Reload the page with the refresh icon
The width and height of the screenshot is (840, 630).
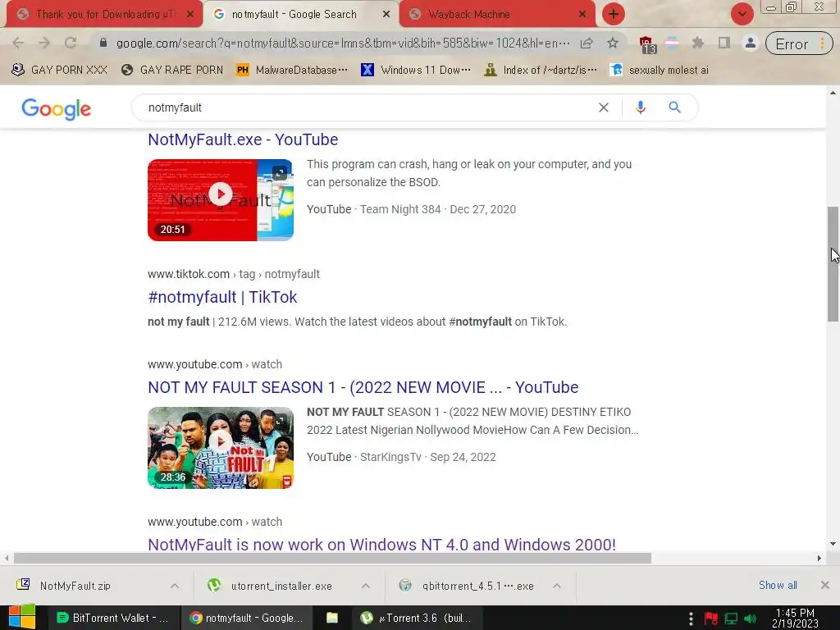point(71,43)
